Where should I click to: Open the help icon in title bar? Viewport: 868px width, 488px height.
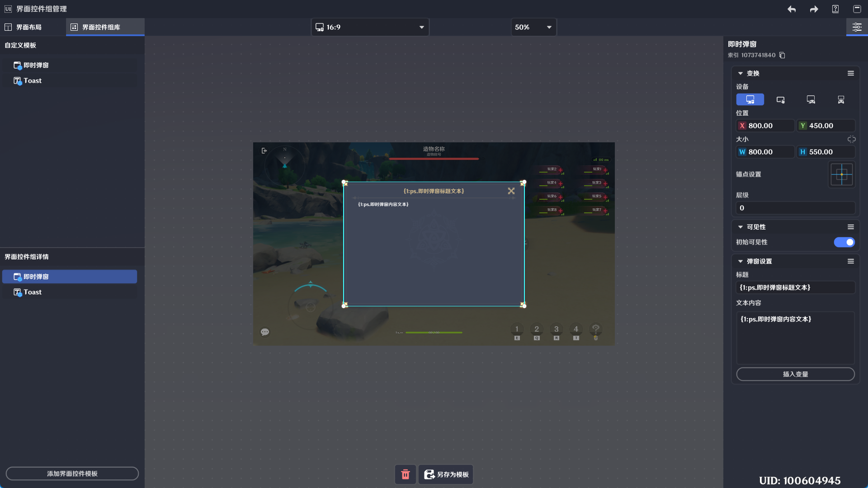click(835, 9)
